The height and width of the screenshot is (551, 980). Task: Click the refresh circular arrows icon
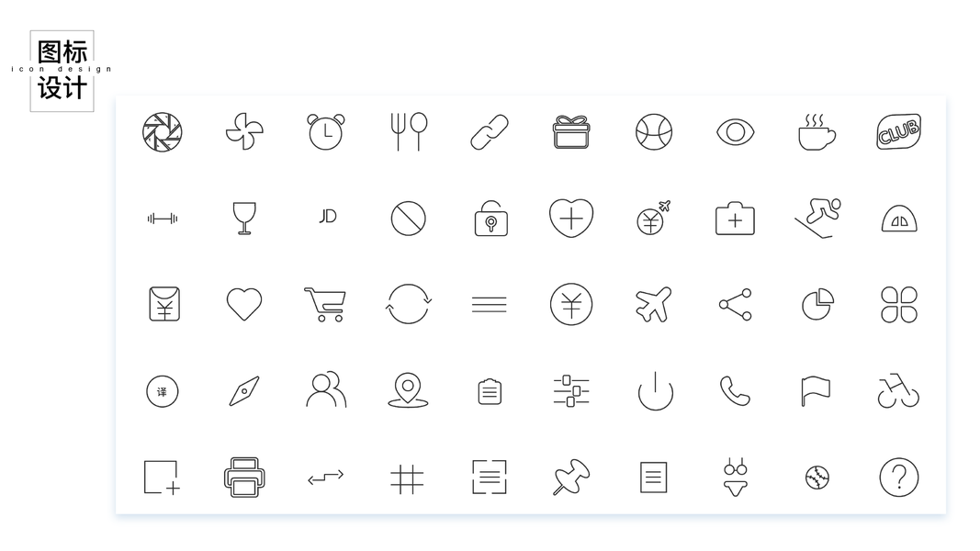tap(408, 304)
